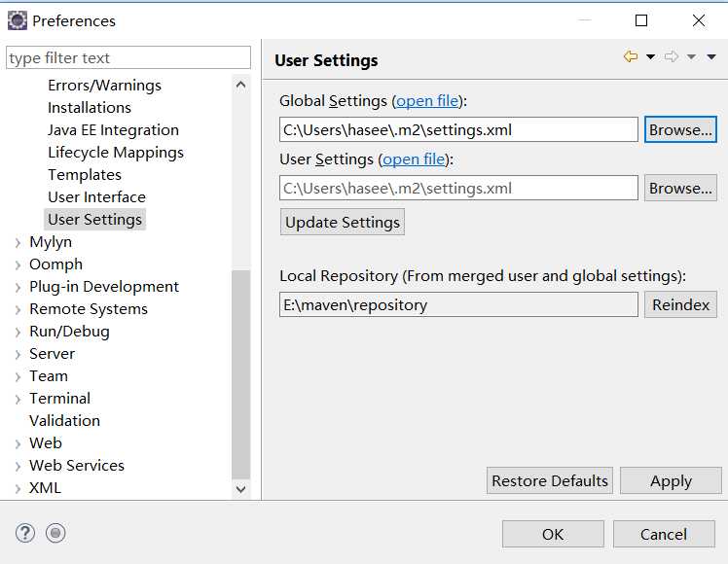This screenshot has height=564, width=728.
Task: Expand the Terminal tree node
Action: click(x=18, y=399)
